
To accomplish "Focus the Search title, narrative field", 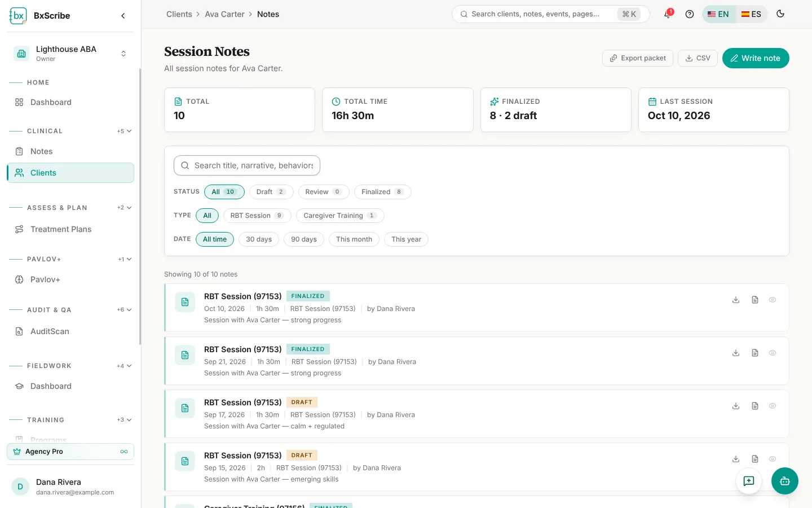I will 247,165.
